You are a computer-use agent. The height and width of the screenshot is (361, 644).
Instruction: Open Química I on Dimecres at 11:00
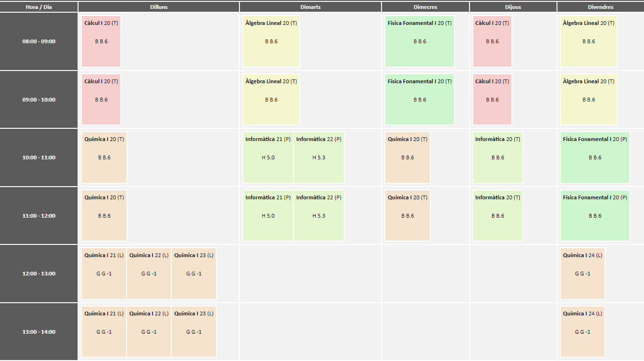pyautogui.click(x=407, y=216)
